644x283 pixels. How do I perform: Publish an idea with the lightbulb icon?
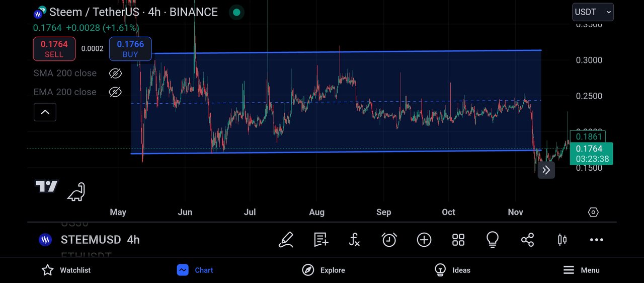click(x=493, y=240)
